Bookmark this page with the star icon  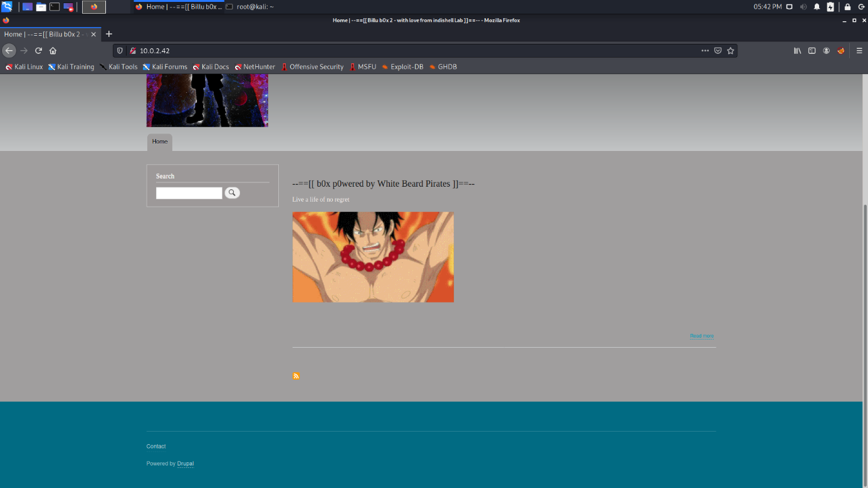click(730, 51)
